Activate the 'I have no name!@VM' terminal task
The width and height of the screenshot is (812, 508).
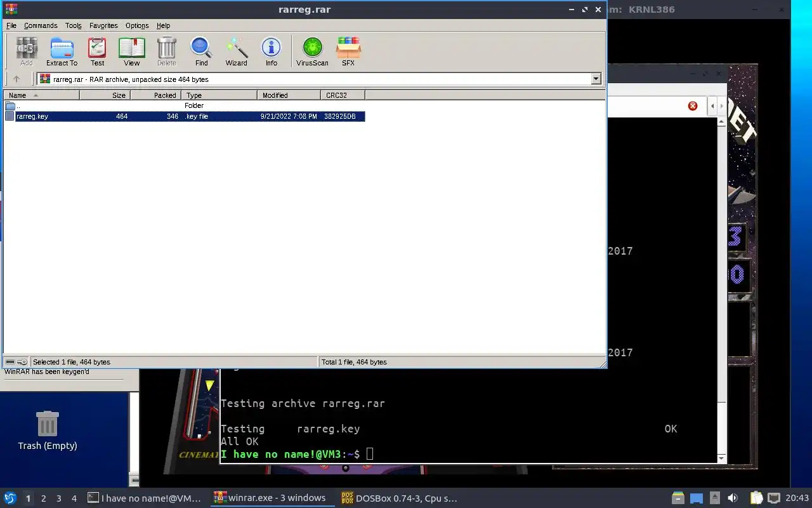point(145,498)
